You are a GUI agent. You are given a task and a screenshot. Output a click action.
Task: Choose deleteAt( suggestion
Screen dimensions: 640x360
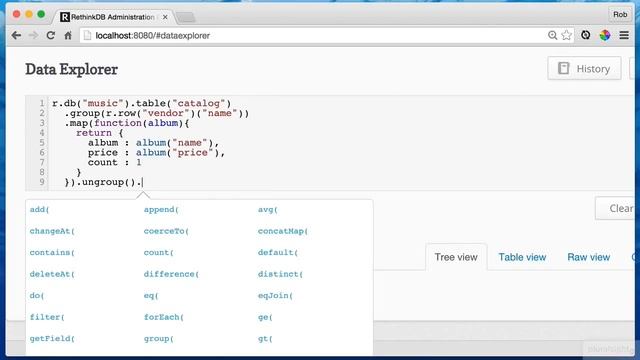pos(52,274)
